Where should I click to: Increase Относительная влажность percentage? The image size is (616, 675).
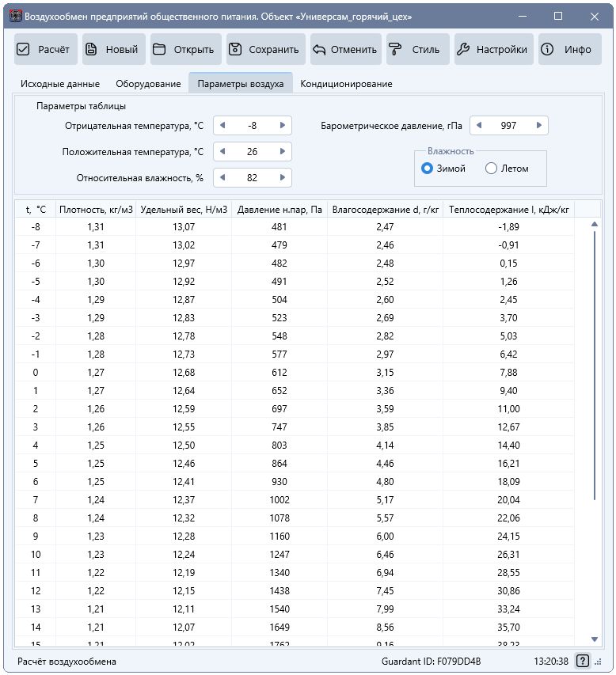coord(283,178)
